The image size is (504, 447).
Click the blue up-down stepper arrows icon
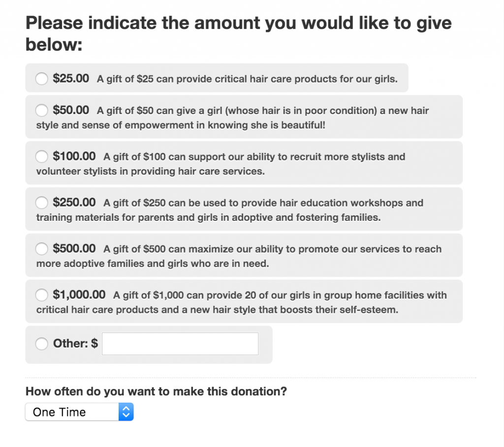click(x=126, y=412)
